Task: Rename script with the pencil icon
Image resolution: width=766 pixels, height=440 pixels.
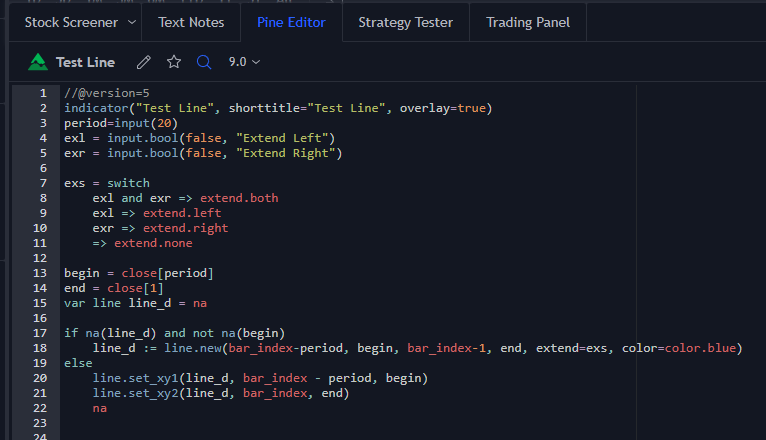Action: [x=144, y=62]
